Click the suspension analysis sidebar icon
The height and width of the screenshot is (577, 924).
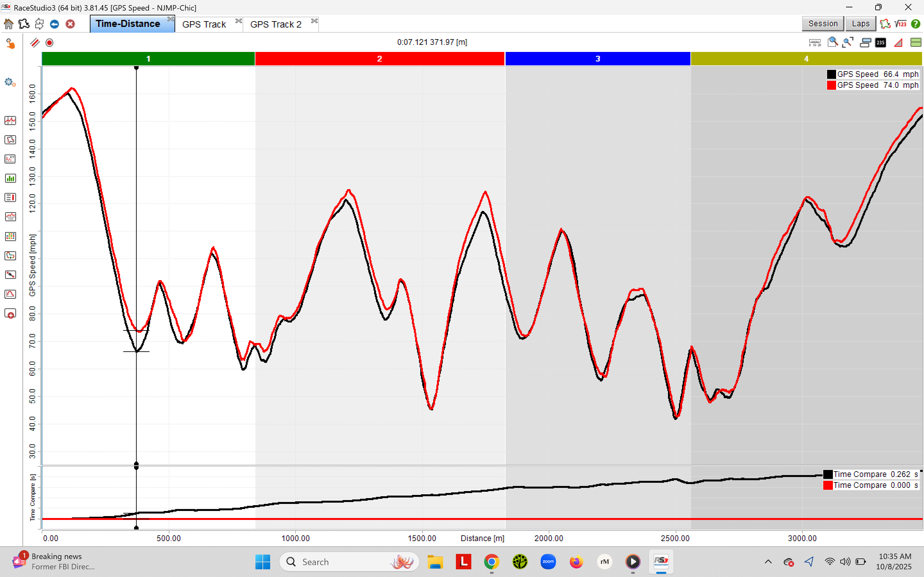click(x=10, y=275)
